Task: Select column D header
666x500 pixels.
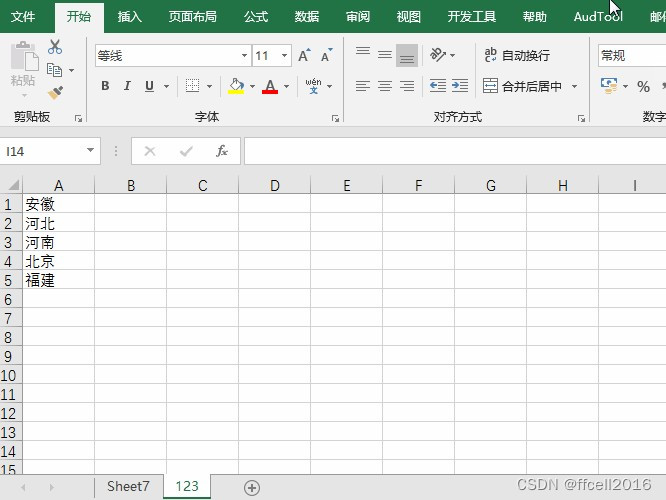Action: (274, 186)
